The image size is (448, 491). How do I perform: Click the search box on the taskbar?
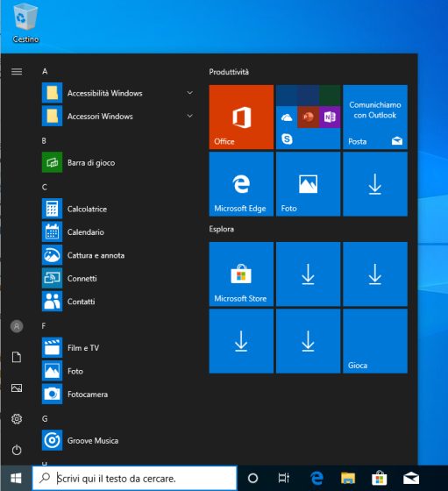pos(135,478)
